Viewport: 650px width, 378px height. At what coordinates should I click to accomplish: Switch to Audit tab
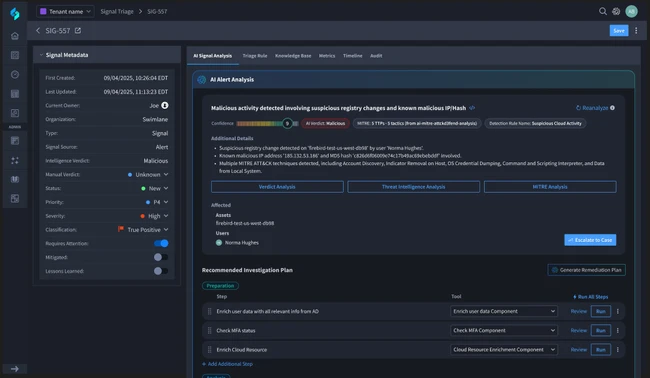pos(376,56)
